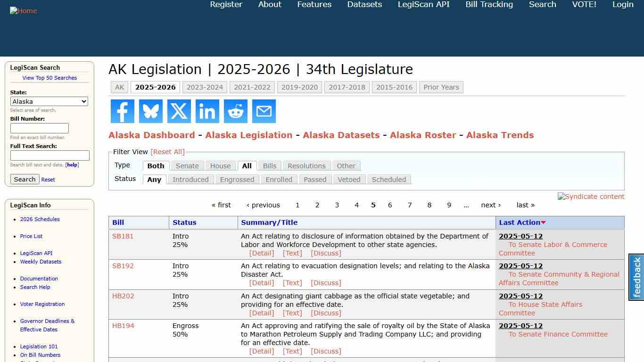This screenshot has width=644, height=362.
Task: Share the page via email envelope icon
Action: pos(264,111)
